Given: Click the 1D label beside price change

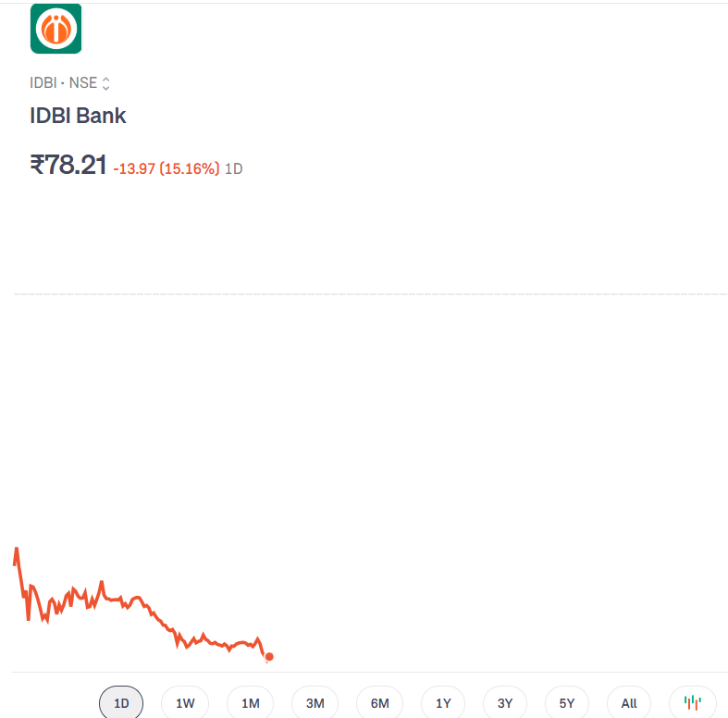Looking at the screenshot, I should [234, 168].
